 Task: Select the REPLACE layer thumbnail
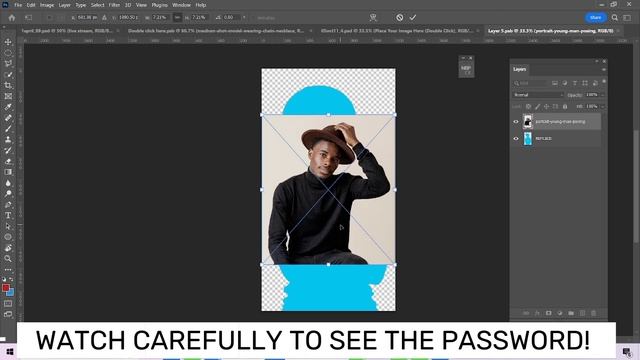tap(528, 138)
